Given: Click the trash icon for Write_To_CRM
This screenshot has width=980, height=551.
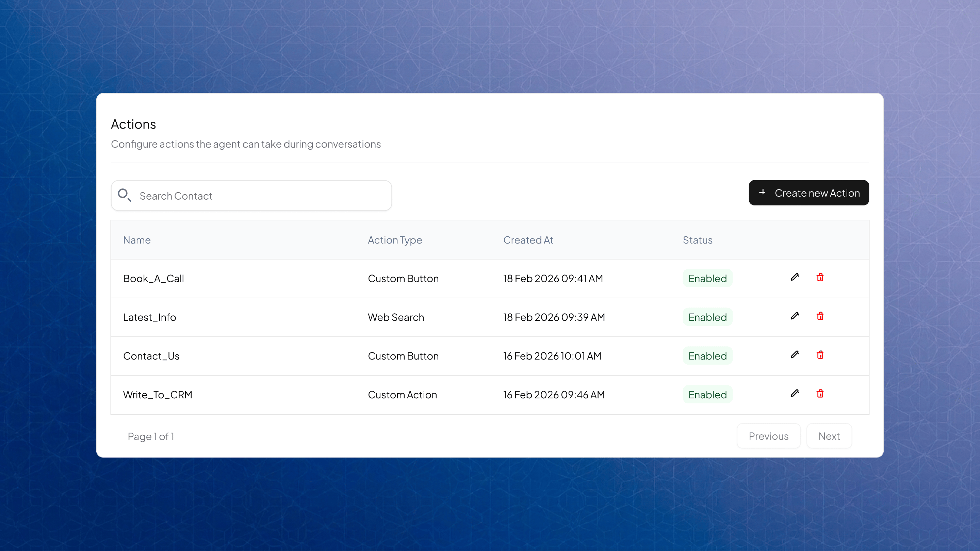Looking at the screenshot, I should click(x=820, y=394).
